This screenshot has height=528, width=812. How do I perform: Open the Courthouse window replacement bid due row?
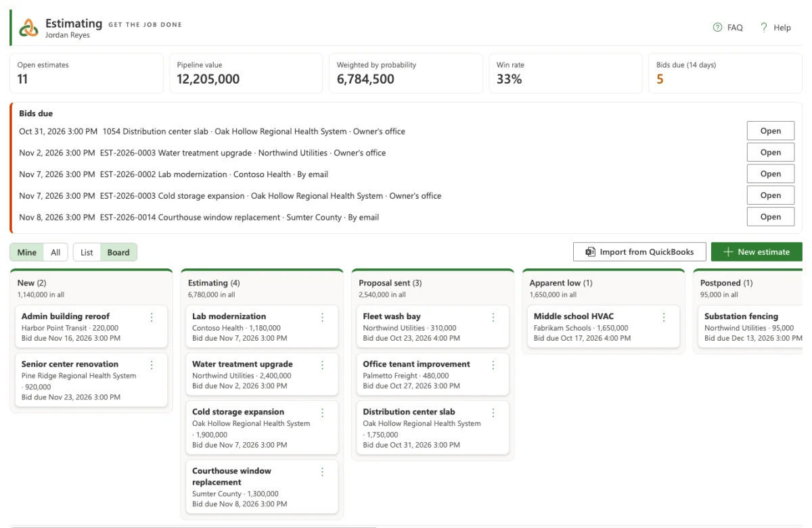[771, 217]
